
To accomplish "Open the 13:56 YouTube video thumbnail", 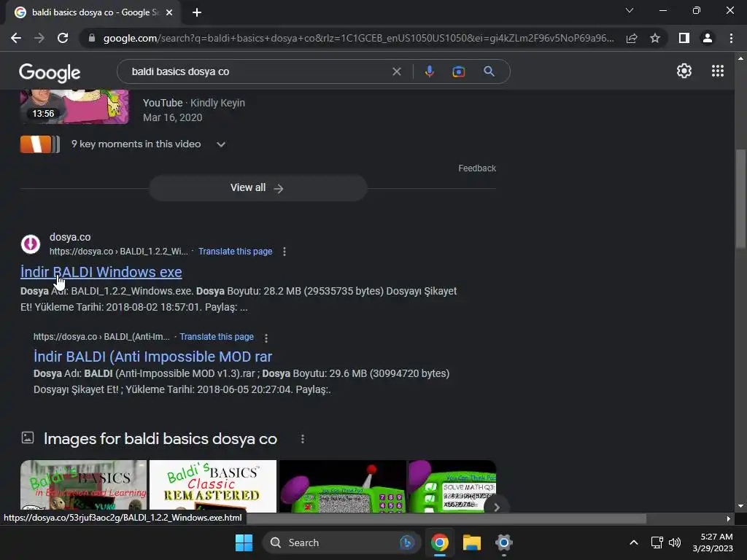I will (74, 106).
